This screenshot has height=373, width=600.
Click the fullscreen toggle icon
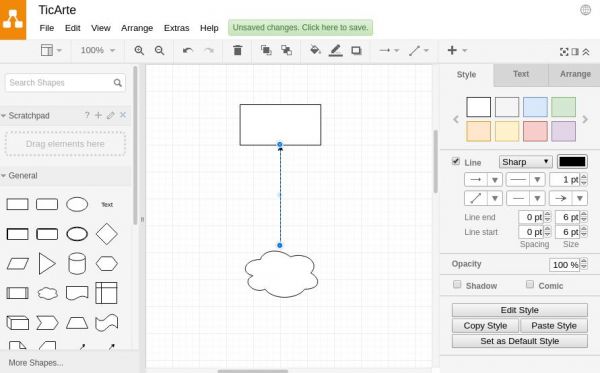(x=564, y=52)
